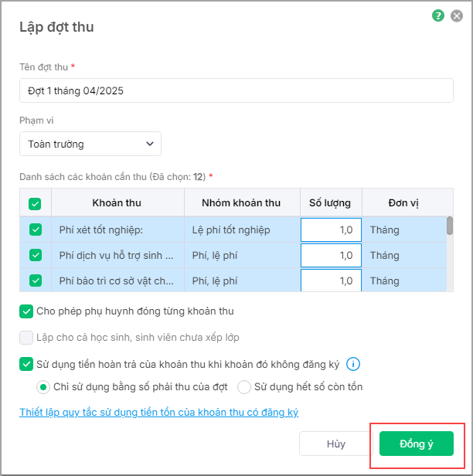
Task: Click the Tên đợt thu text field
Action: [236, 90]
